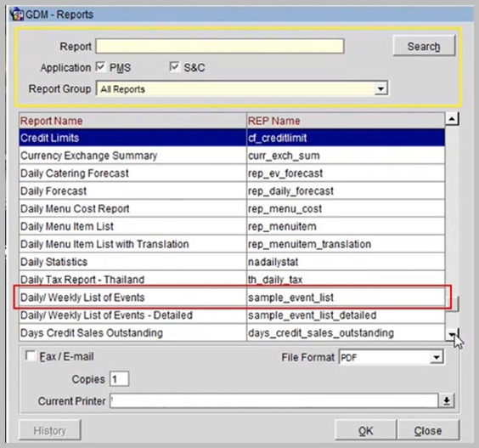Click the Current Printer down-arrow button
The width and height of the screenshot is (479, 448).
(447, 400)
